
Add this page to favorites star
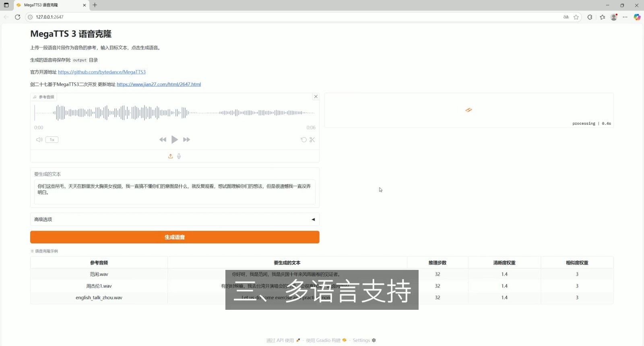[576, 17]
